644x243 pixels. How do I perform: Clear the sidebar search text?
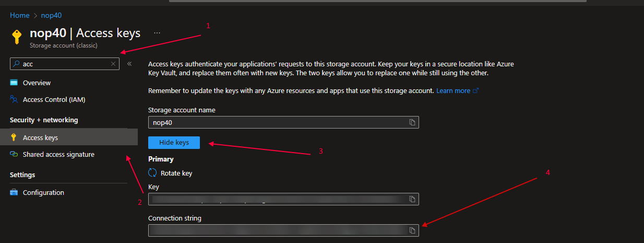coord(113,64)
